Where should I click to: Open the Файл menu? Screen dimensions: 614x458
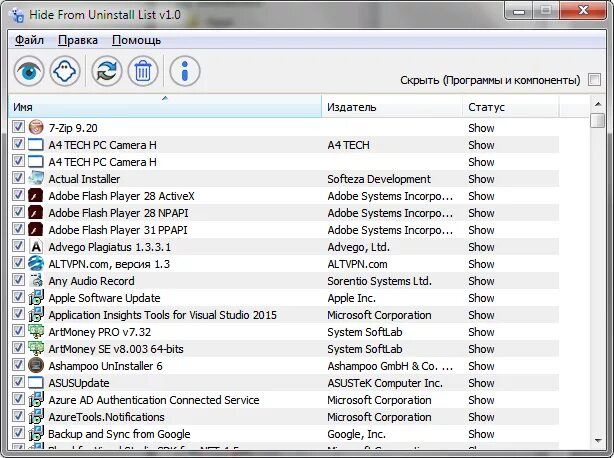point(29,40)
